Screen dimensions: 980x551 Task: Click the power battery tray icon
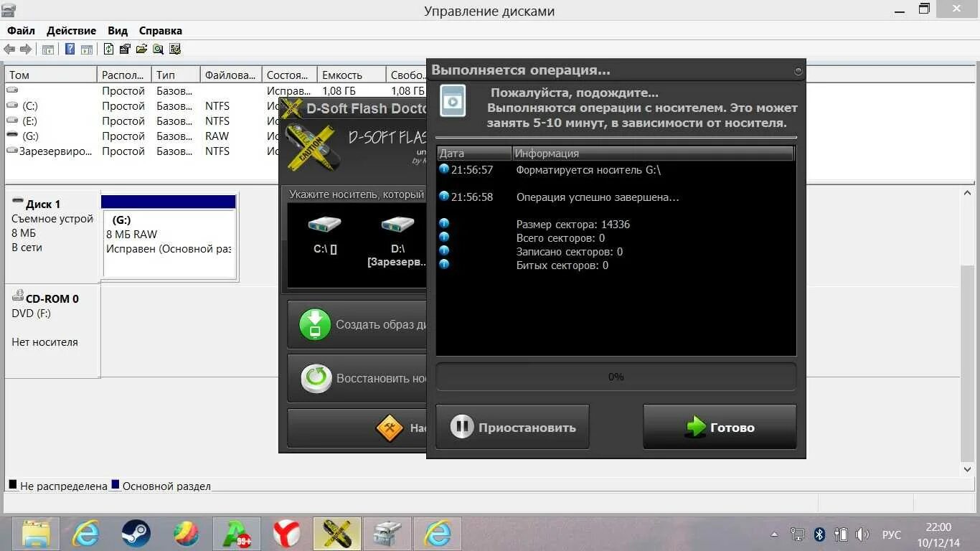click(842, 534)
